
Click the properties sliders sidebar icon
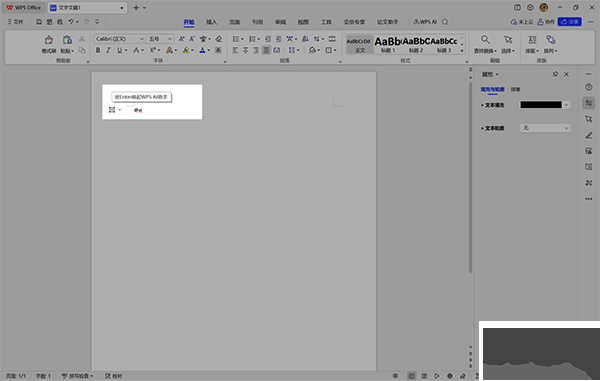589,103
